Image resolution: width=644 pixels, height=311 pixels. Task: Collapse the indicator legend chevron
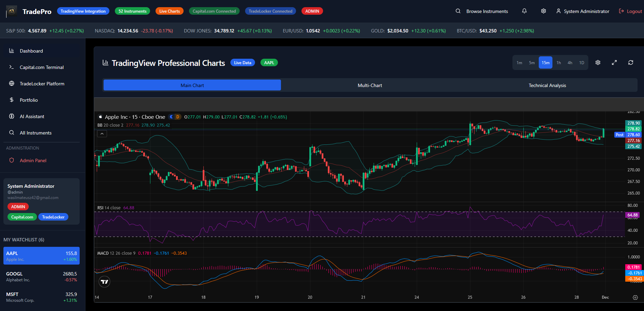coord(102,134)
